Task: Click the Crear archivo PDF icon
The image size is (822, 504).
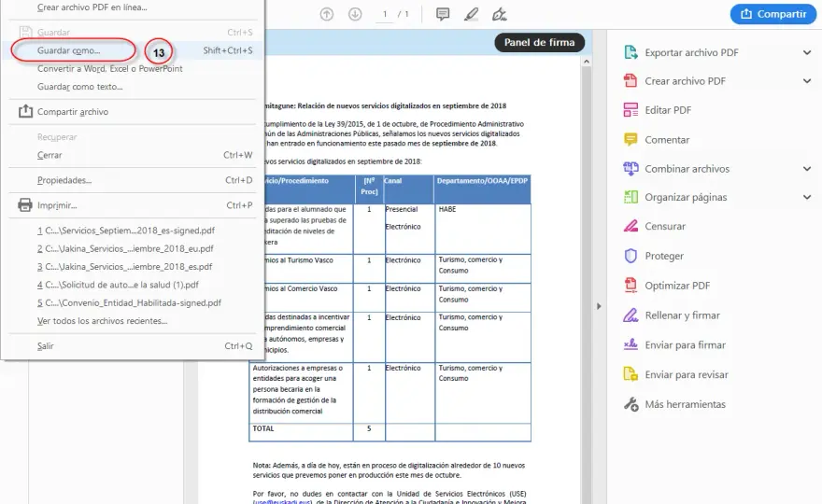Action: [631, 80]
